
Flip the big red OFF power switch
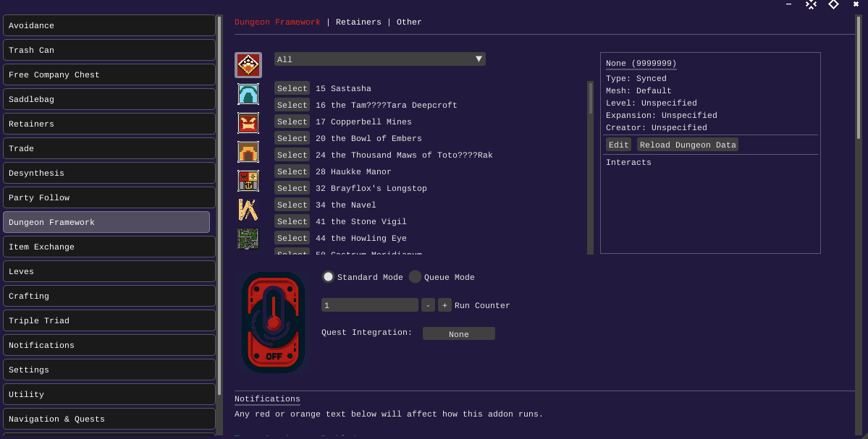click(274, 323)
